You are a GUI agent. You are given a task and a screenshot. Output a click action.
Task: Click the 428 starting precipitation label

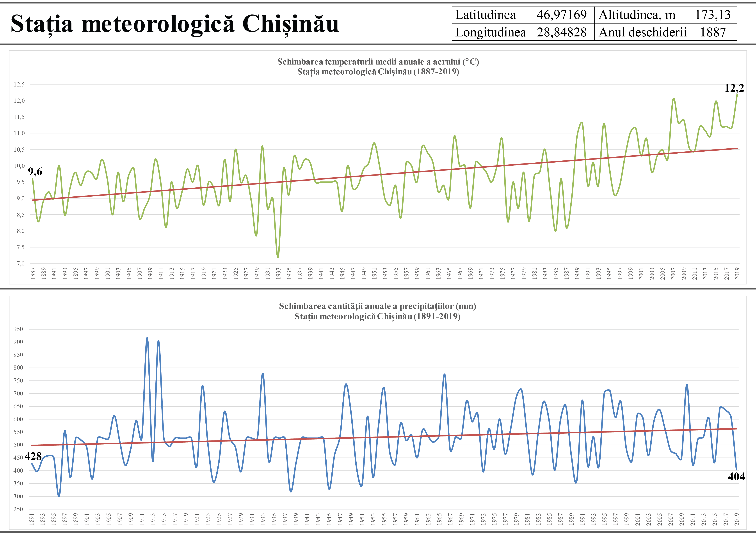coord(33,457)
